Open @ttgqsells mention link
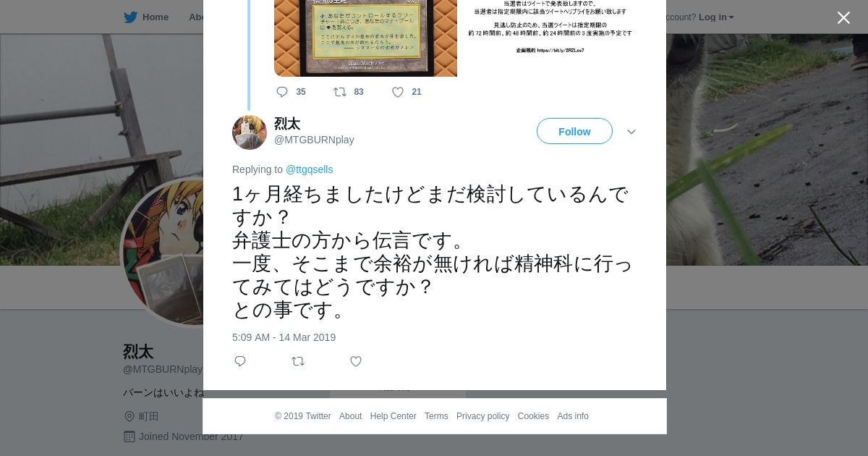Screen dimensions: 868x456 pyautogui.click(x=310, y=169)
